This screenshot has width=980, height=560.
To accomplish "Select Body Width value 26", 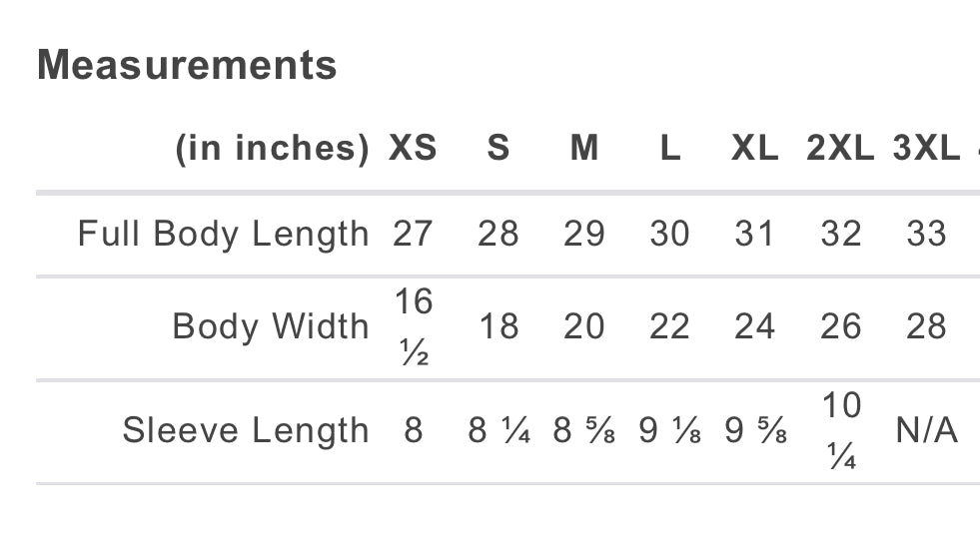I will click(x=840, y=326).
